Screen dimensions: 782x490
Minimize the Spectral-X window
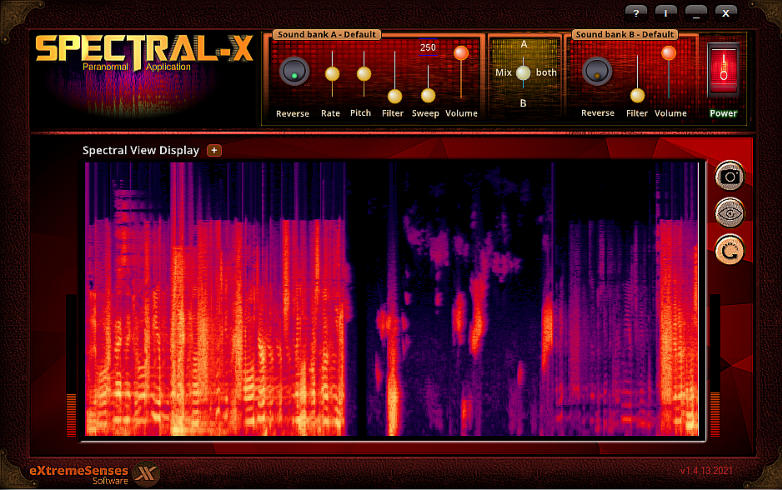point(696,13)
